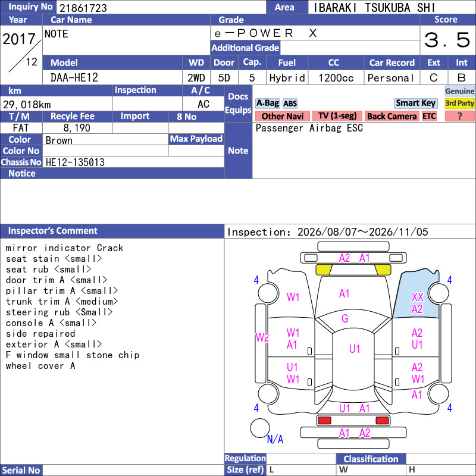
Task: Click the A2 A1 marks on front bumper
Action: 354,258
